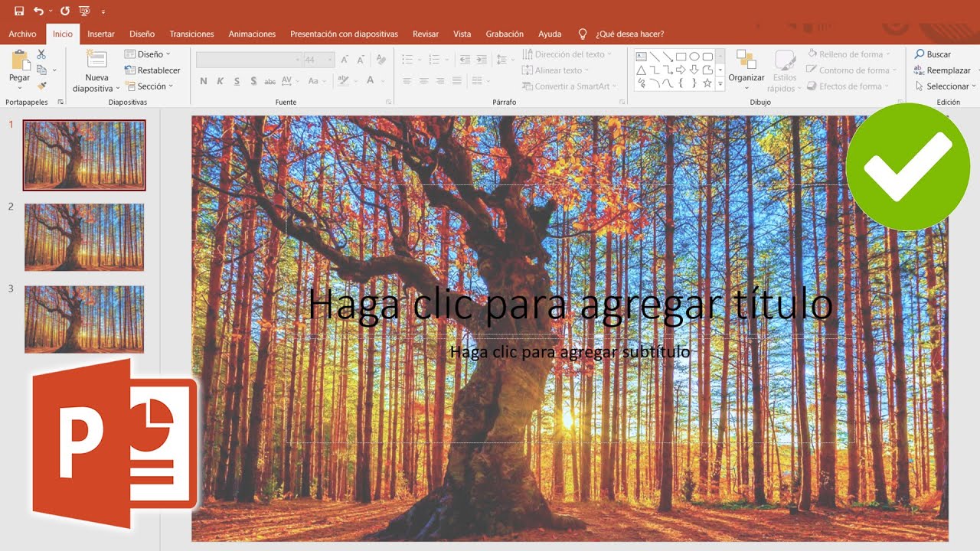Click the Undo arrow icon
The image size is (980, 551).
tap(38, 11)
